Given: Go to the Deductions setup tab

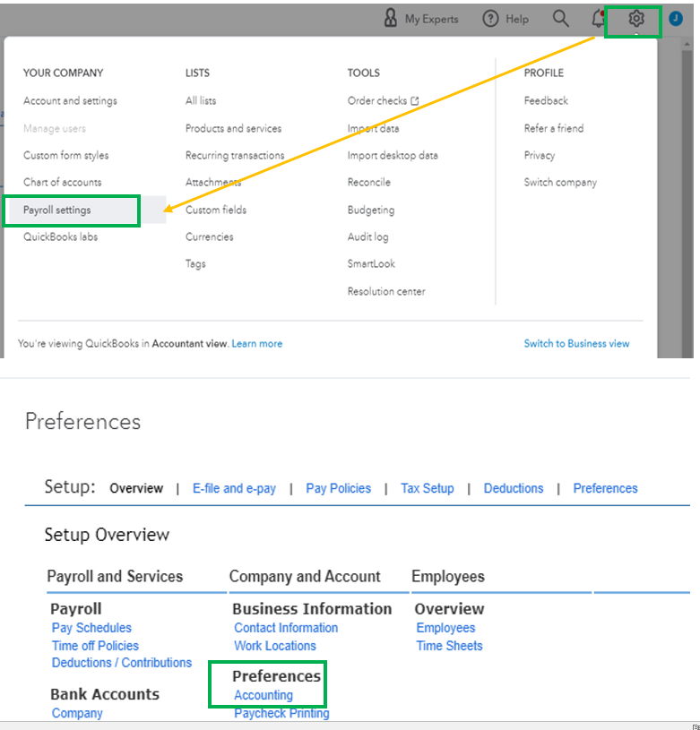Looking at the screenshot, I should (514, 488).
